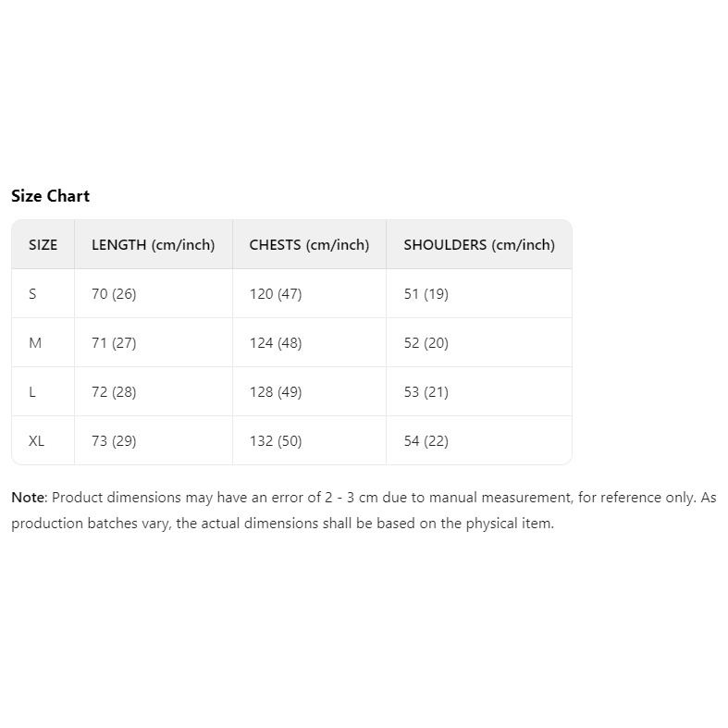
Task: Select the 71 (27) length value
Action: tap(114, 343)
